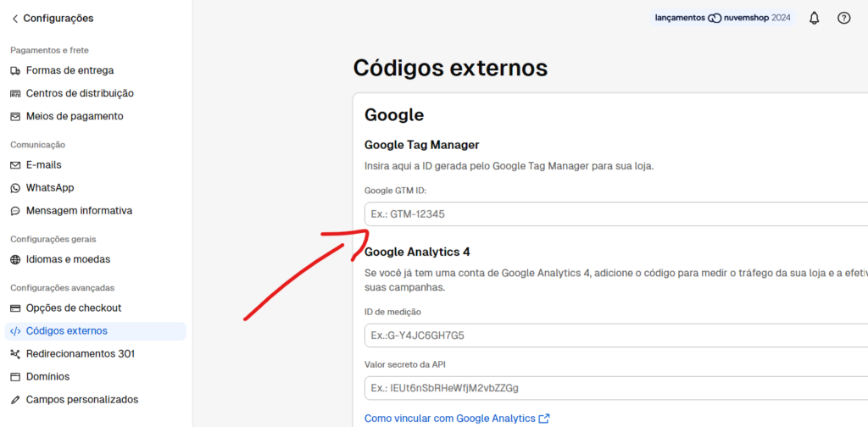Open Como vincular com Google Analytics link
Screen dimensions: 868x427
point(450,419)
